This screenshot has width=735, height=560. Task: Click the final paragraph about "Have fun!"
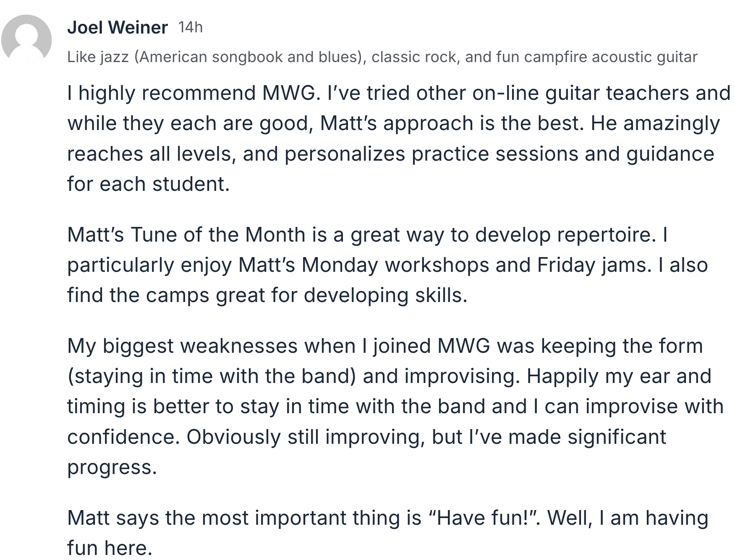pos(387,533)
